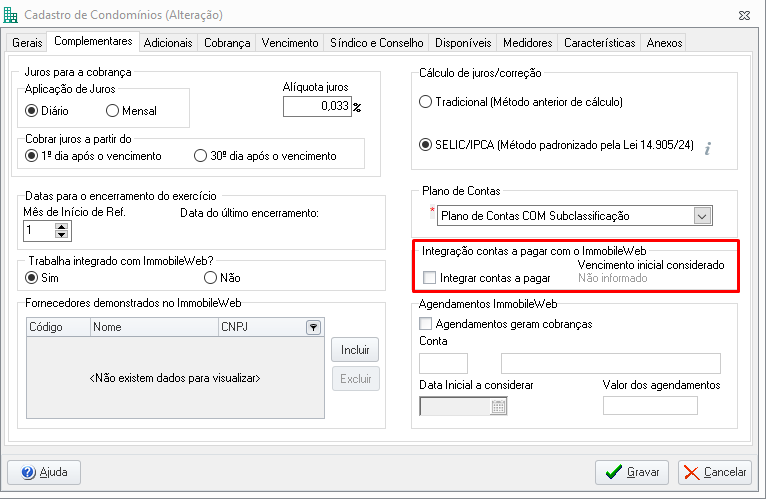Click the SELIC/IPCA info icon

click(707, 148)
